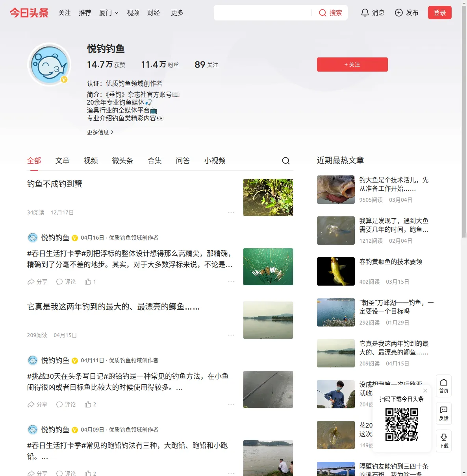Click the 登录 login button
This screenshot has width=467, height=476.
click(440, 13)
